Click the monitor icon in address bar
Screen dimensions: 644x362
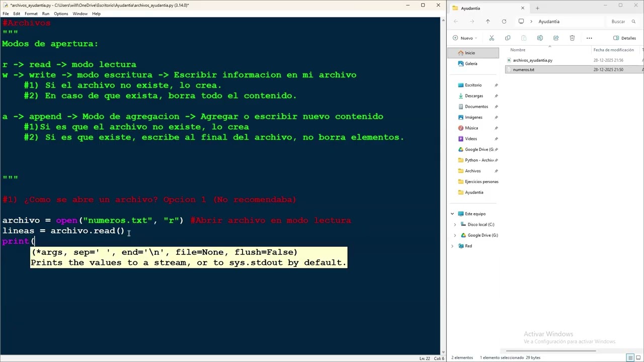click(521, 22)
